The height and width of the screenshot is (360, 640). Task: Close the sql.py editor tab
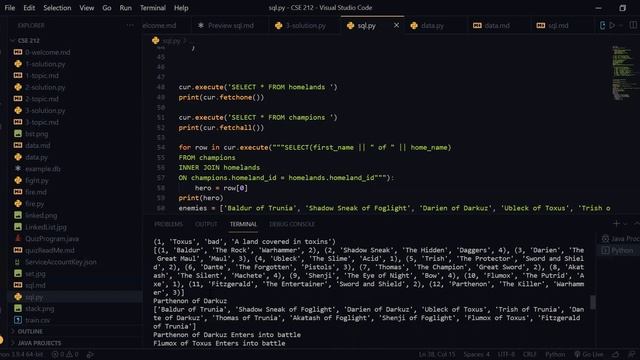[x=396, y=25]
